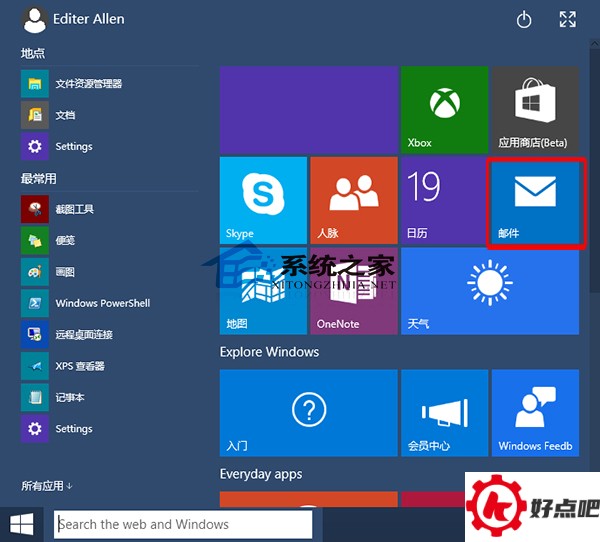
Task: Expand Start menu to full screen
Action: (567, 19)
